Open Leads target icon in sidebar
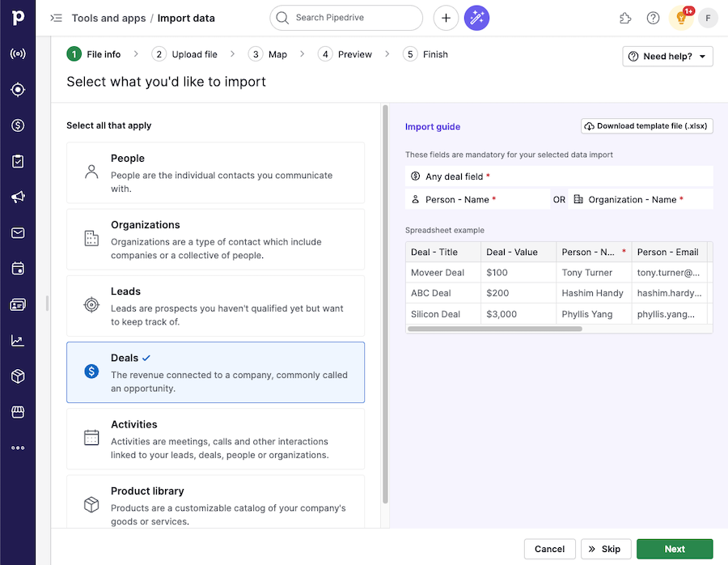The width and height of the screenshot is (728, 565). coord(18,89)
